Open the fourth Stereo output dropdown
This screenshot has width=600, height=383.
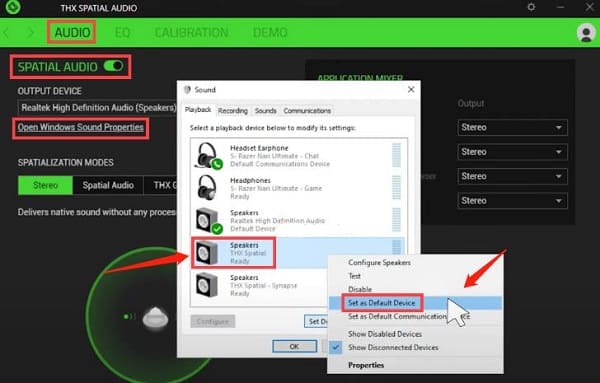click(512, 201)
